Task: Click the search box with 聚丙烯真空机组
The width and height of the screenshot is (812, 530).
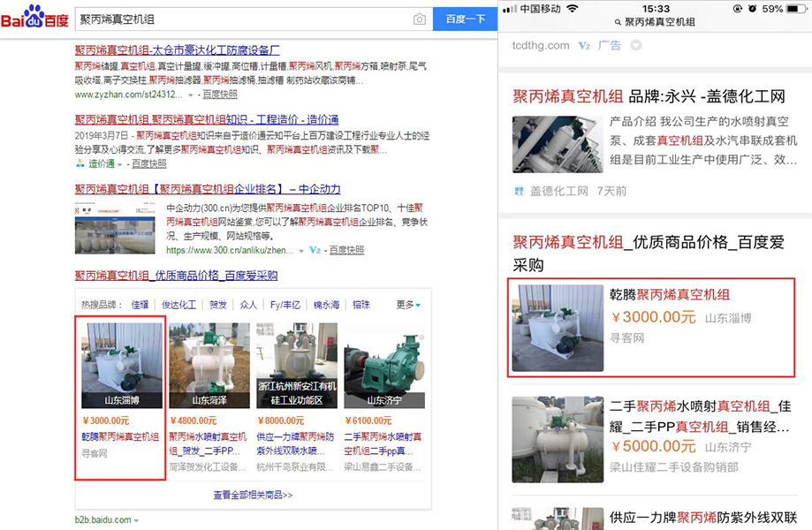Action: coord(239,19)
